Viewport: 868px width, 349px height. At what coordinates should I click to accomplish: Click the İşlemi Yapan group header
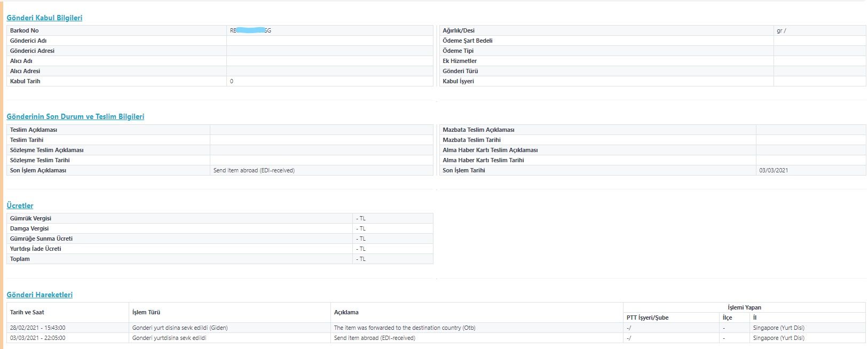click(x=744, y=307)
